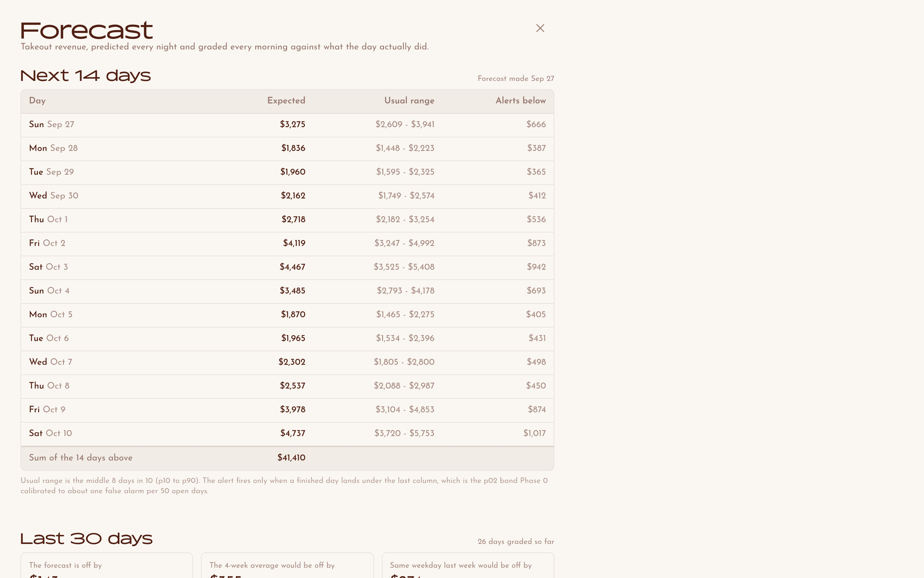
Task: Click the 'Day' column header
Action: coord(38,101)
